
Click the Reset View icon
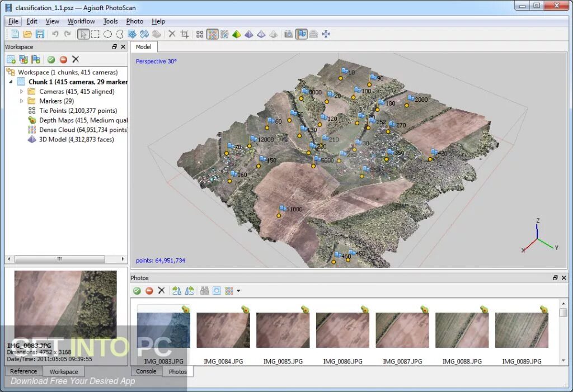326,34
